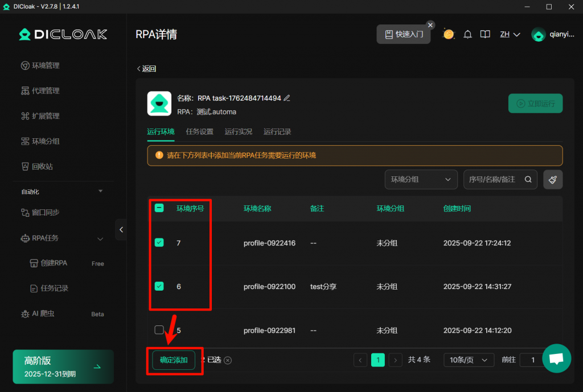
Task: Click the pencil icon to rename RPA task
Action: [287, 98]
